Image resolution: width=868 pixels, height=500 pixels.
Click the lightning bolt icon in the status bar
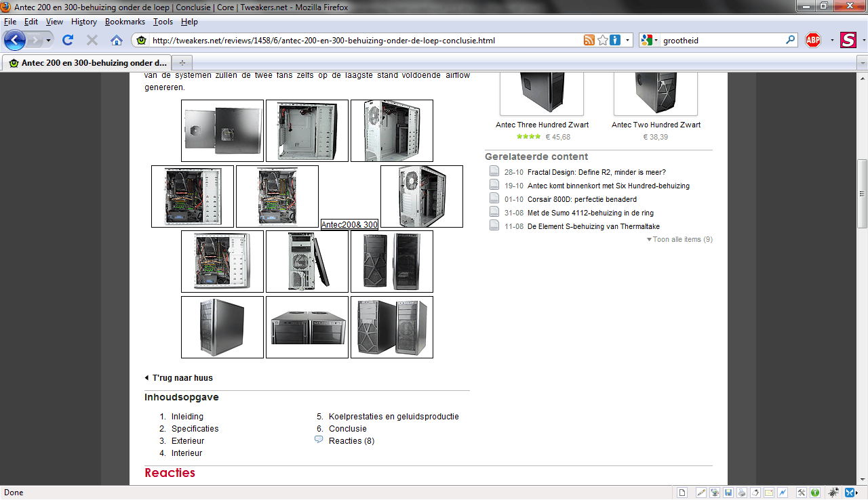click(783, 493)
